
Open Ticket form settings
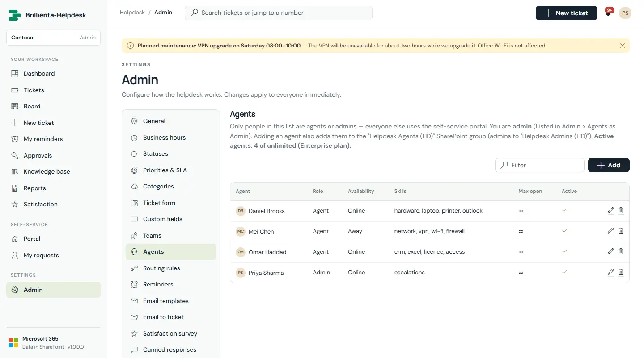point(171,203)
